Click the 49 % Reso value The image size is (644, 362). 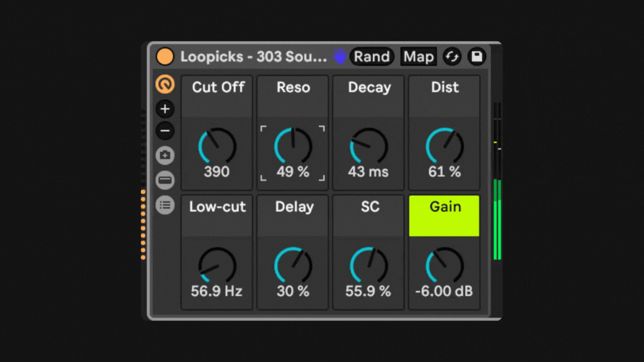click(292, 172)
